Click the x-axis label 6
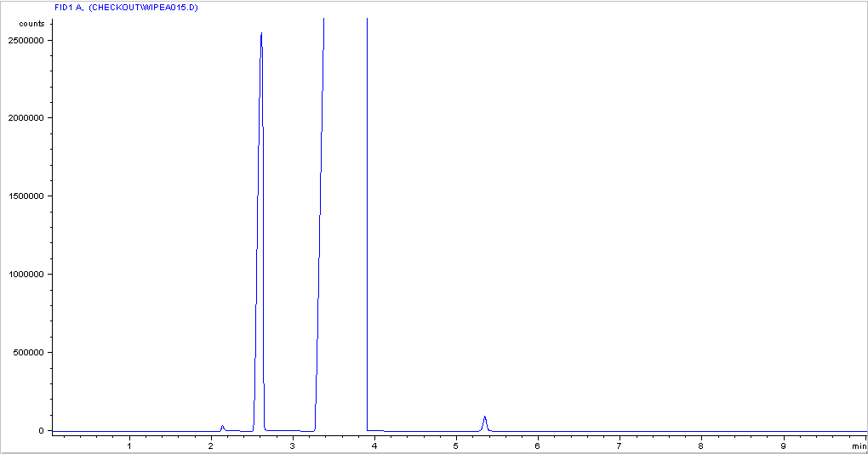Viewport: 868px width, 454px height. [x=538, y=445]
